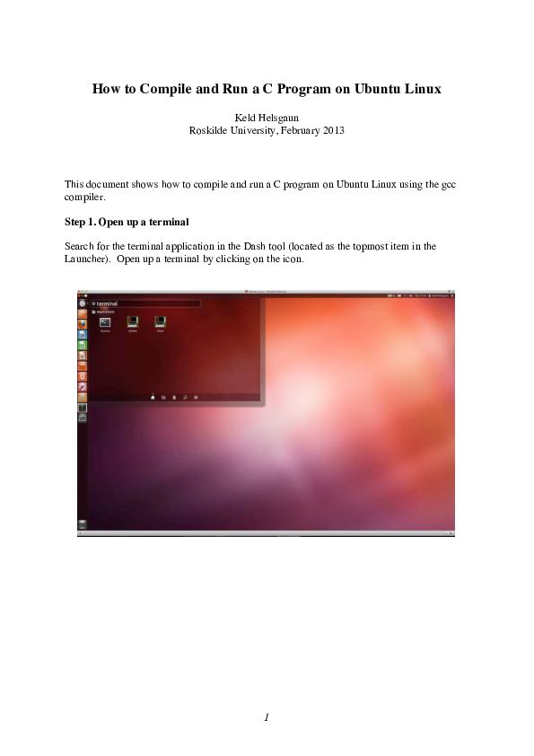Open the Keld Helsgaun user menu
534x756 pixels.
[439, 296]
